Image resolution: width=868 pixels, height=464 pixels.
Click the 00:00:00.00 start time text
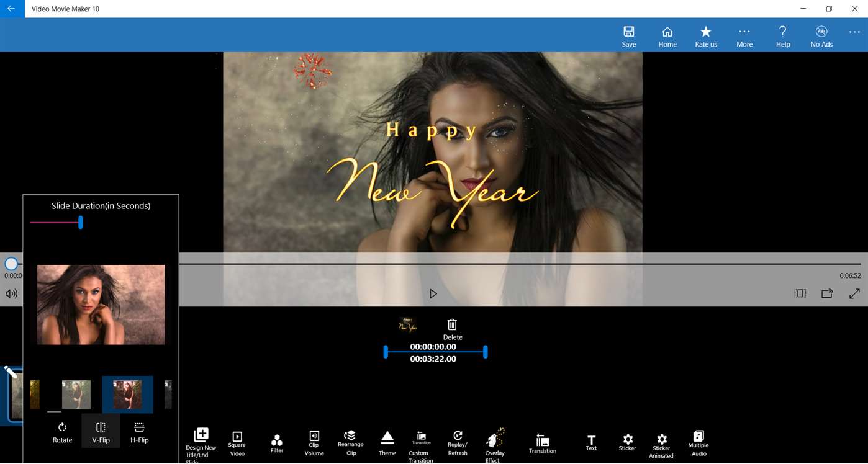[433, 347]
